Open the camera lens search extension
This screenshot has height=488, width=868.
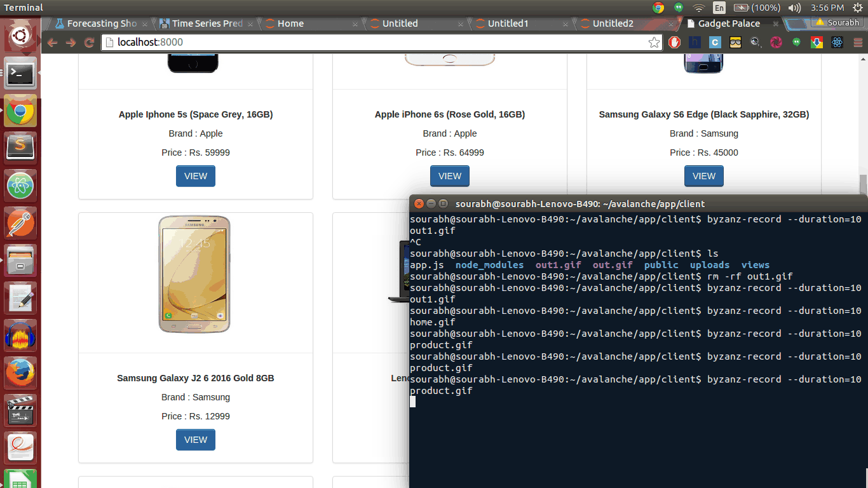756,43
